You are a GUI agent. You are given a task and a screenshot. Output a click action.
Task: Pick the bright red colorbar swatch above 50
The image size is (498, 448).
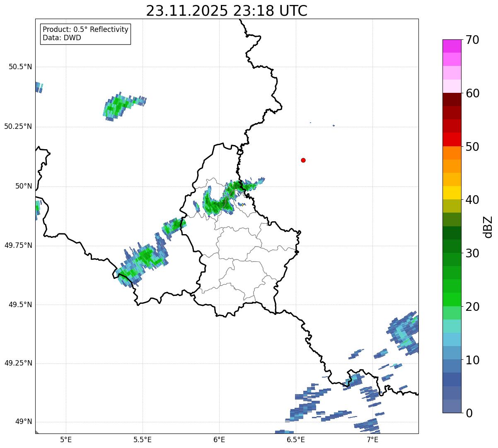click(452, 139)
